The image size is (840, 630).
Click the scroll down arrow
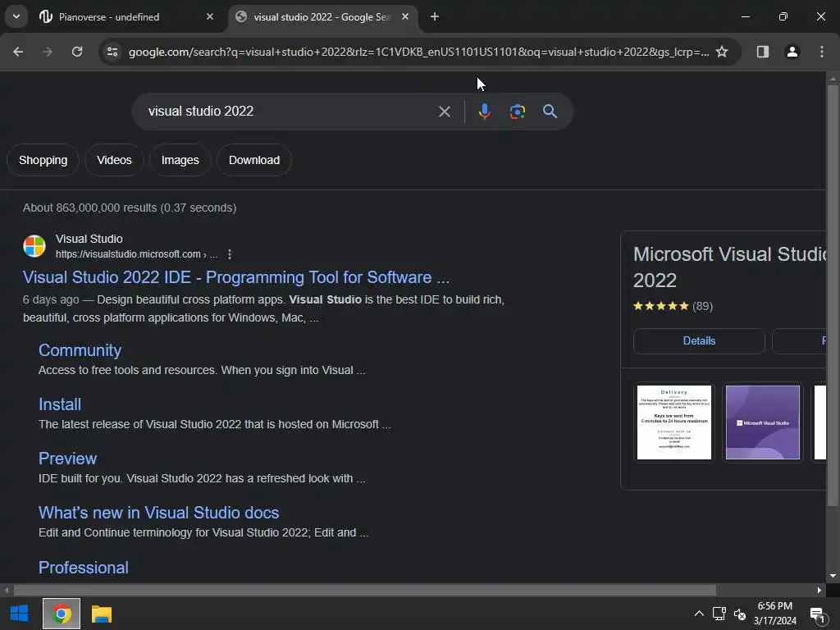click(833, 576)
